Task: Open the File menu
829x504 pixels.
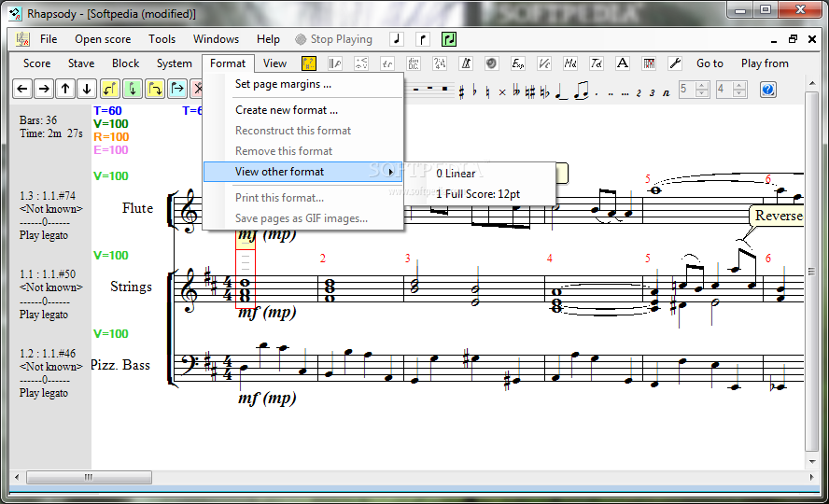Action: pos(49,39)
